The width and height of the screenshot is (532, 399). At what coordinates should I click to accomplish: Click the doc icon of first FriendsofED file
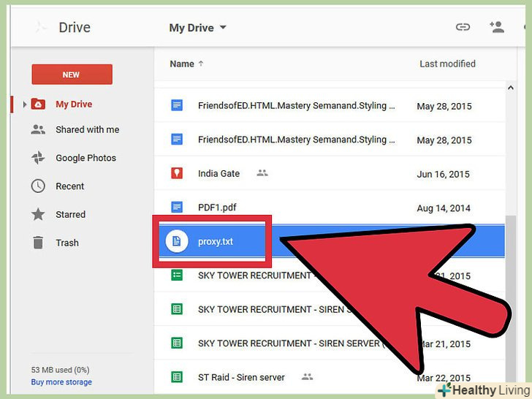177,105
